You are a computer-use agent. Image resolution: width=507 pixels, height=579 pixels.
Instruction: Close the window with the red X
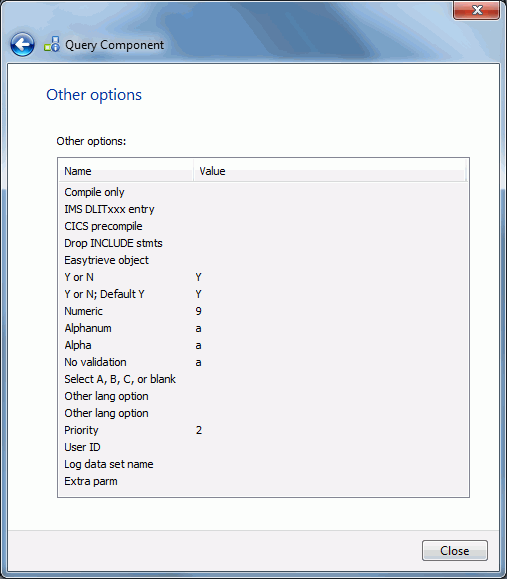[476, 10]
